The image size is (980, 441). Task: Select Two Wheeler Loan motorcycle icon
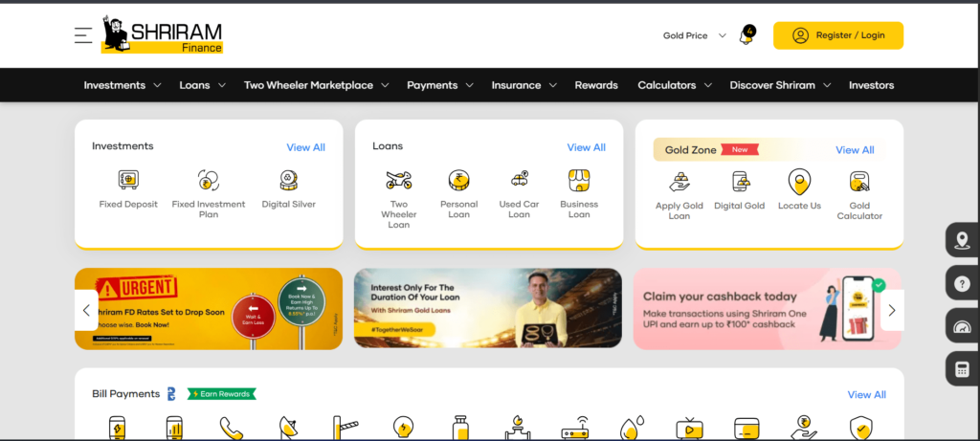tap(399, 180)
